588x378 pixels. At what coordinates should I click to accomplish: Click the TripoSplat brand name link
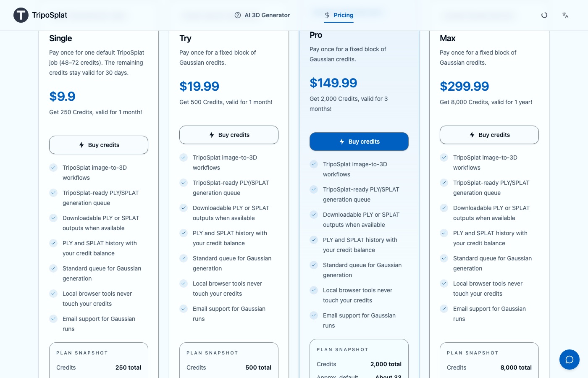50,15
